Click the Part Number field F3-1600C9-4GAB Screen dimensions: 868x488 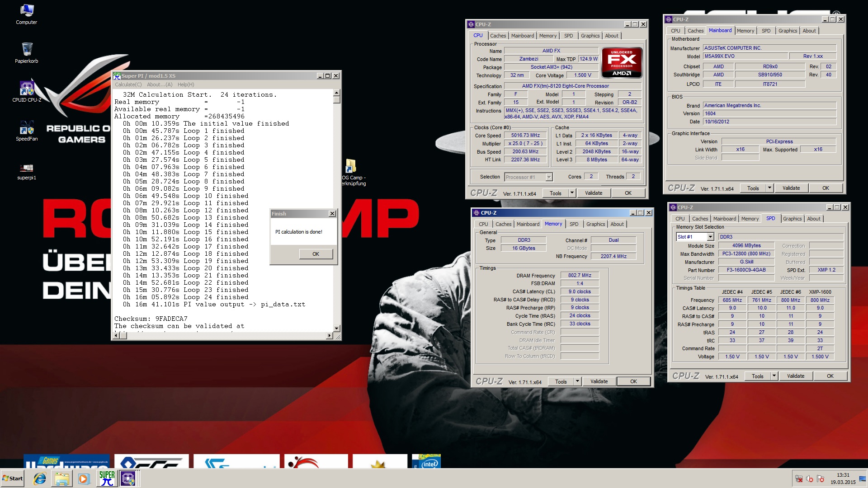(x=746, y=270)
